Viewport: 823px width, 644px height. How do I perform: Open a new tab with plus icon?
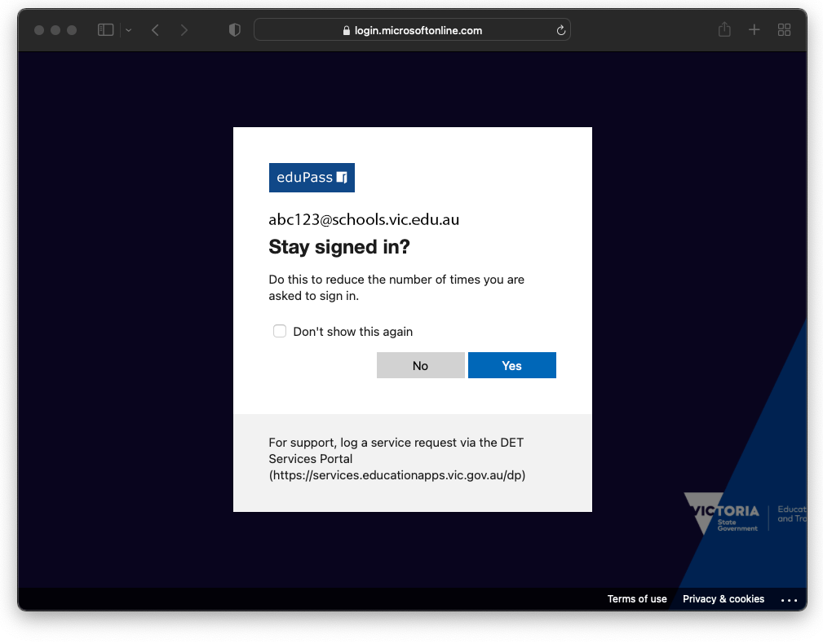754,30
